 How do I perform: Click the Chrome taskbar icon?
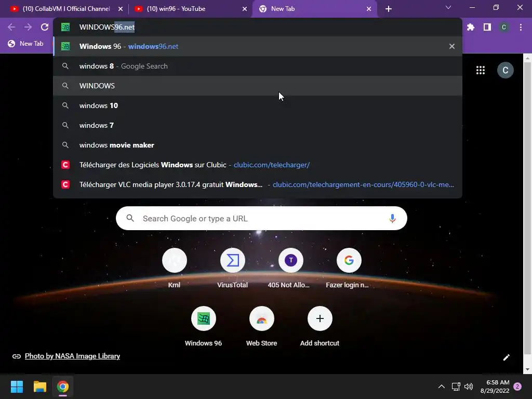(x=63, y=387)
